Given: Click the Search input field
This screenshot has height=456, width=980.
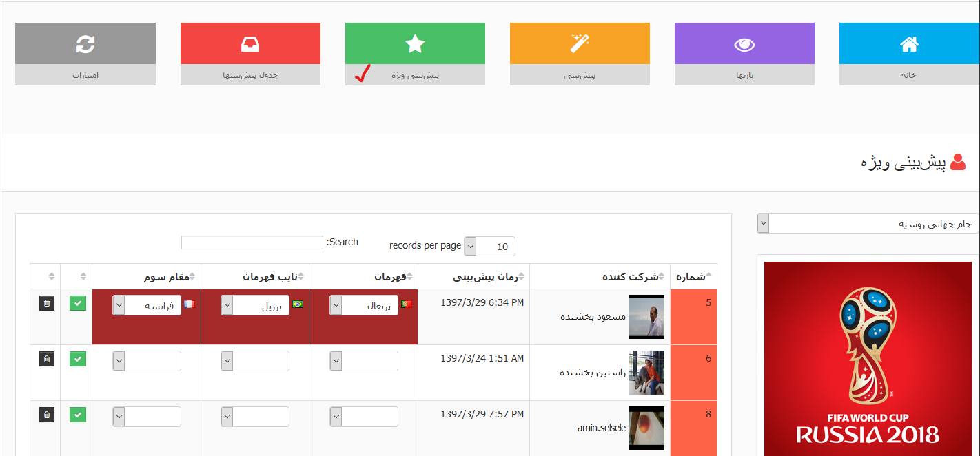Looking at the screenshot, I should 252,242.
